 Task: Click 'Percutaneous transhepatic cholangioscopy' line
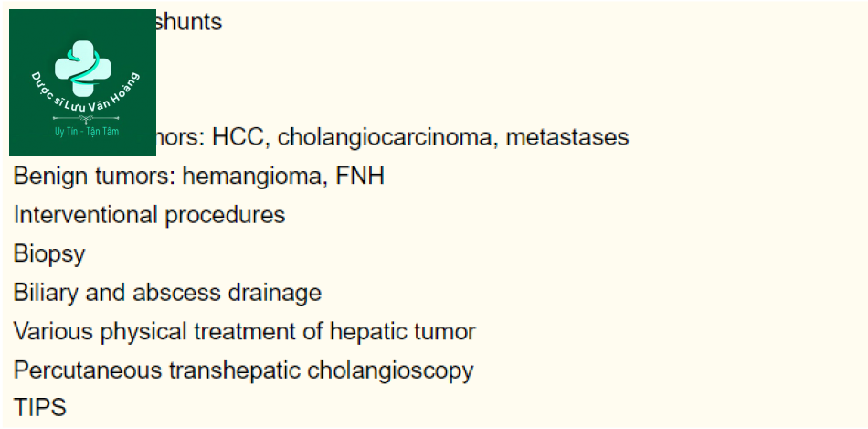244,370
